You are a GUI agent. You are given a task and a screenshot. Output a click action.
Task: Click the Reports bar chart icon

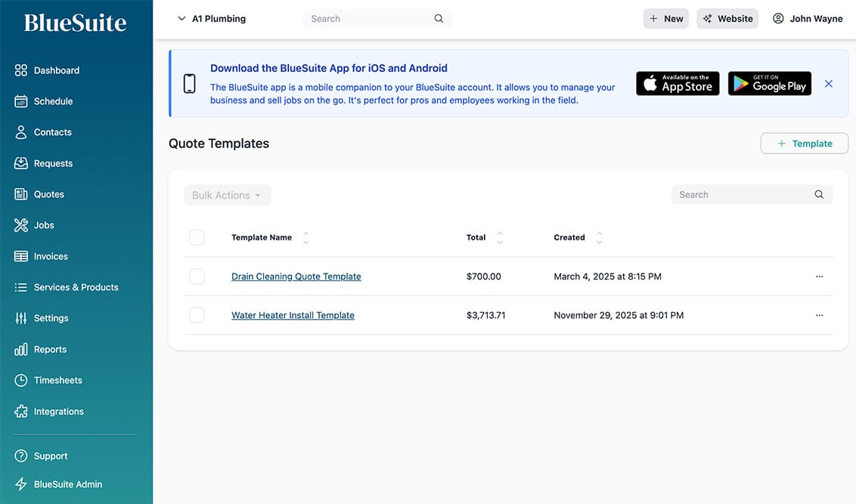click(x=20, y=349)
